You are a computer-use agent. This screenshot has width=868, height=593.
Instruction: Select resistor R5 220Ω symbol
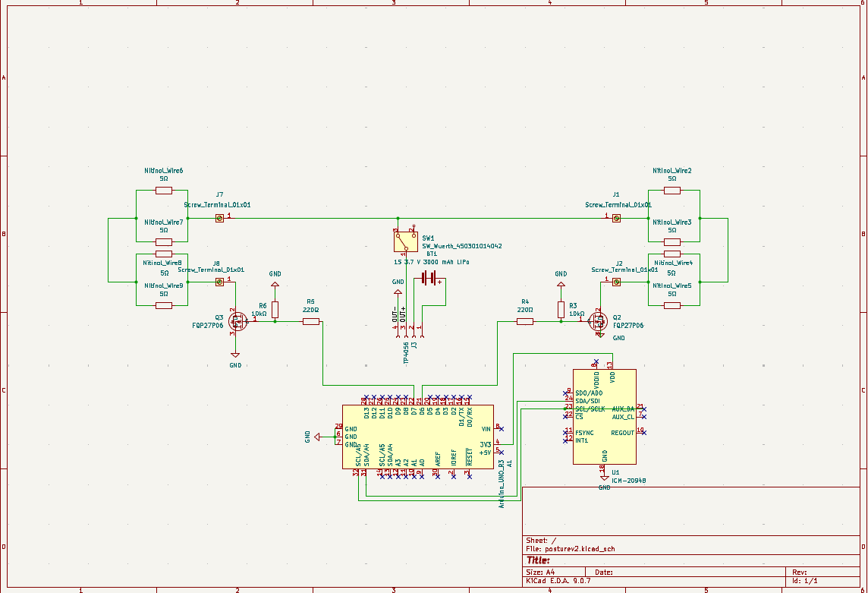coord(311,321)
